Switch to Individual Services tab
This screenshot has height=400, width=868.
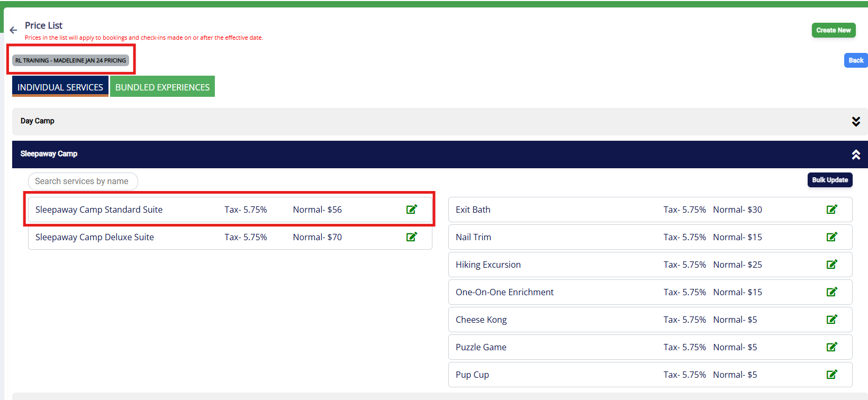click(60, 87)
